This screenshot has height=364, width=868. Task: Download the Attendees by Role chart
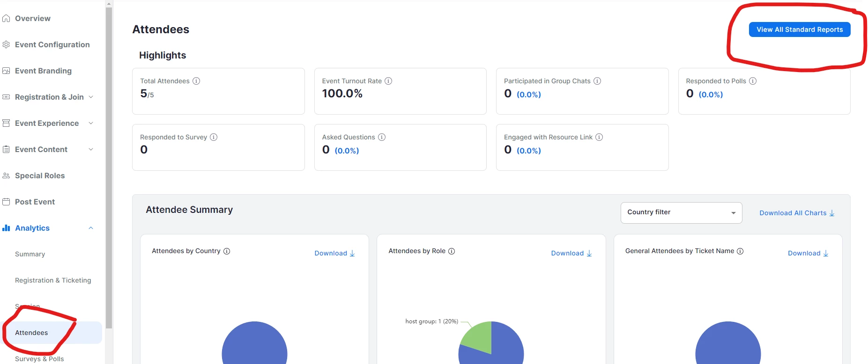coord(571,253)
